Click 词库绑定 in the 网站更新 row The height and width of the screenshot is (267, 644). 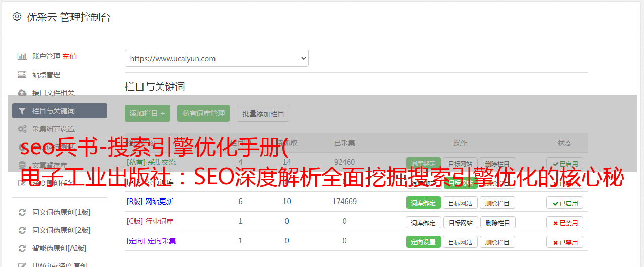423,203
